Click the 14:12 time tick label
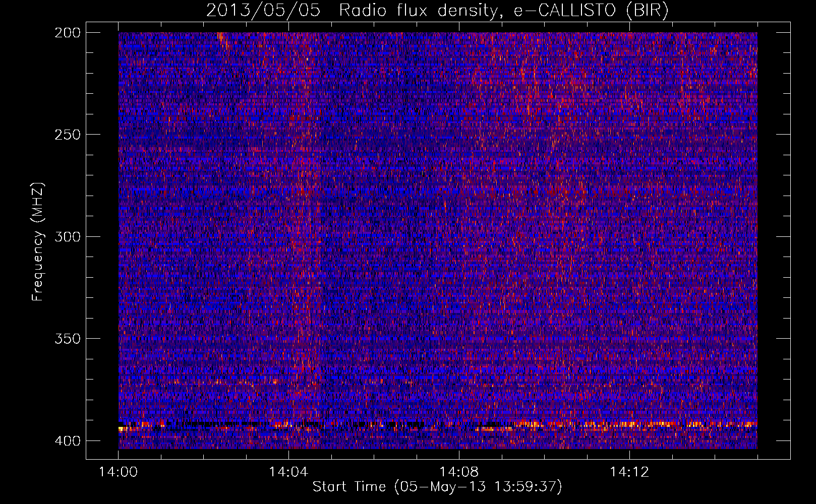816x504 pixels. pos(629,472)
